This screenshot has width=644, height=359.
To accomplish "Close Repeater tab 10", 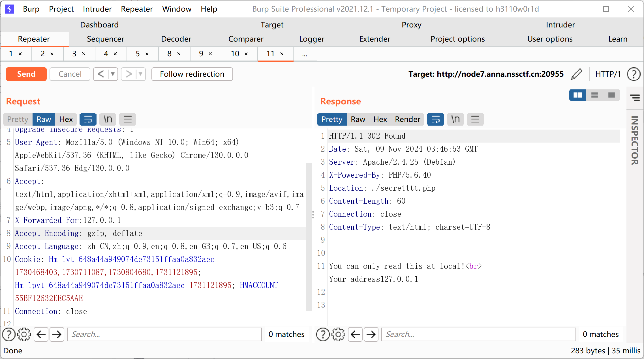I will [246, 54].
